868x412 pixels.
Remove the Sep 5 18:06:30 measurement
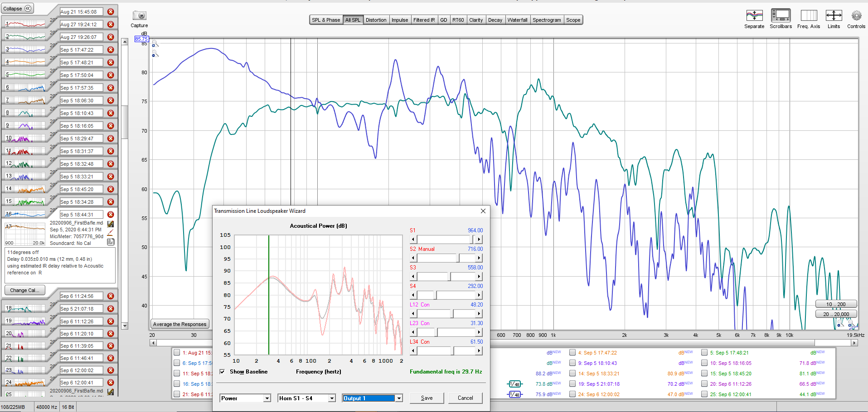pos(111,101)
